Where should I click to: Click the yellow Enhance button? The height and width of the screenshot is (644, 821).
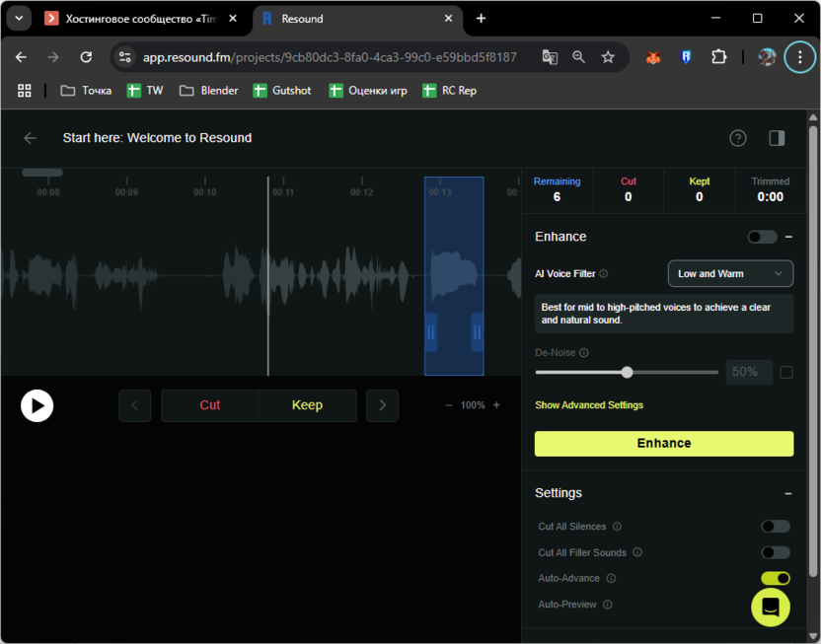click(x=663, y=444)
